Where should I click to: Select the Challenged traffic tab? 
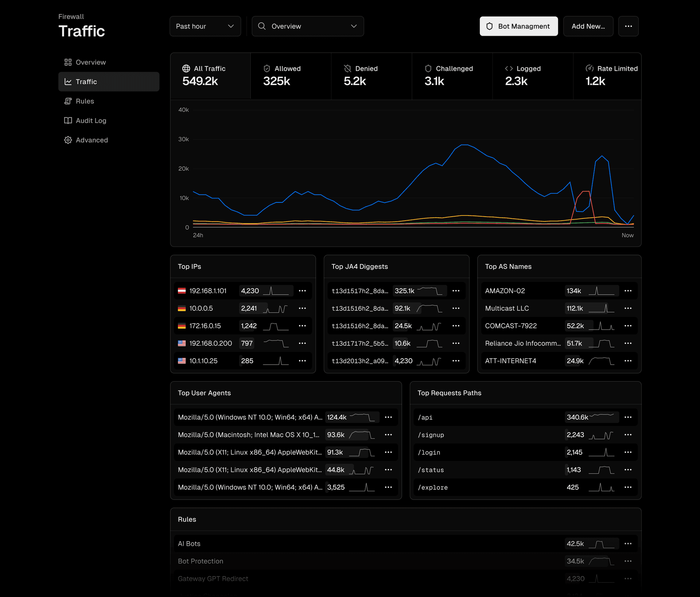[x=452, y=76]
